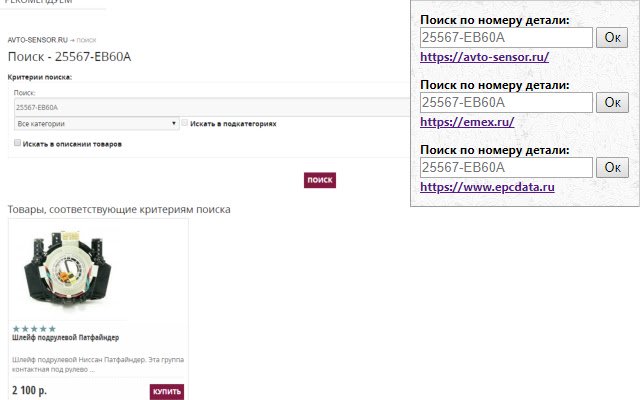Click the https://avto-sensor.ru/ link
This screenshot has width=640, height=400.
[484, 57]
